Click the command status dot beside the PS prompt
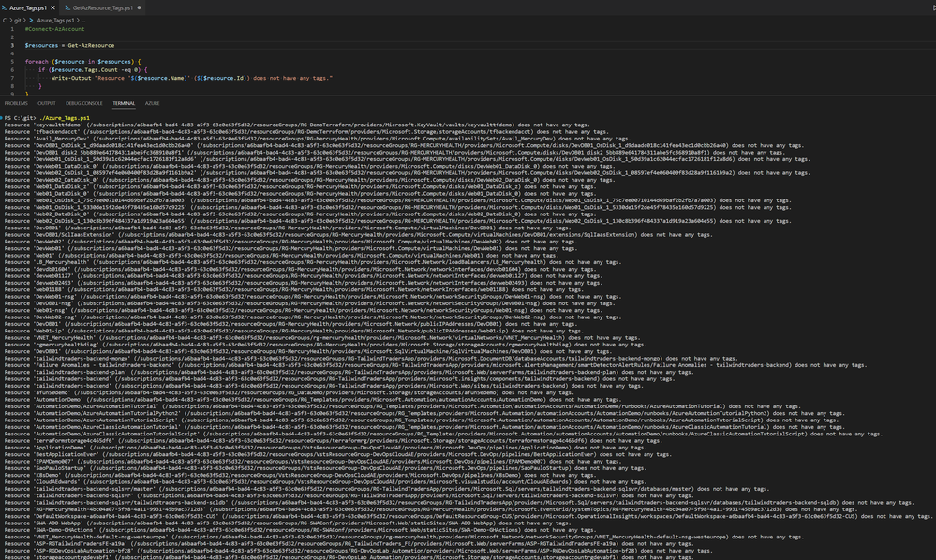Image resolution: width=936 pixels, height=560 pixels. pyautogui.click(x=2, y=118)
